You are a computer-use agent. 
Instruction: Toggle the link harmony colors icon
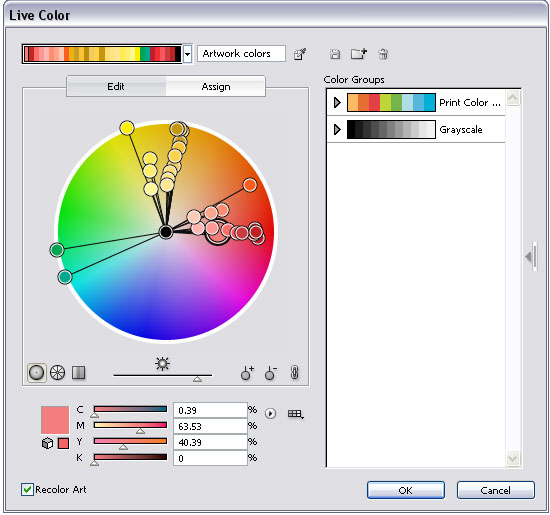tap(295, 372)
